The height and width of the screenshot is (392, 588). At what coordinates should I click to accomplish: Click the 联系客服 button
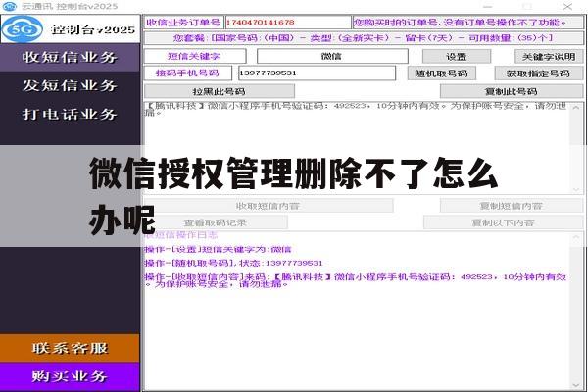point(70,348)
